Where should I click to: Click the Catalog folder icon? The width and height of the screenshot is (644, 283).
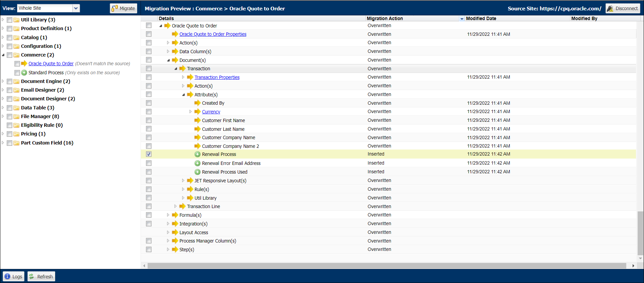16,37
